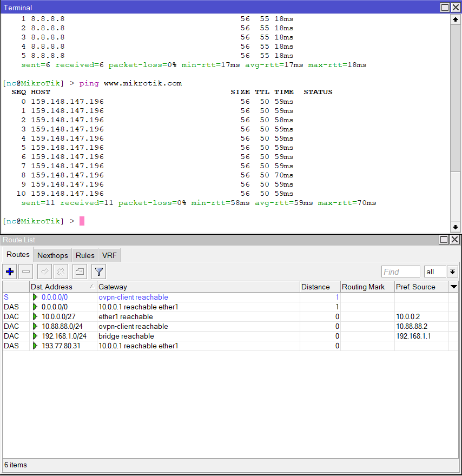Click the Add route plus icon
Screen dimensions: 462x476
(x=10, y=272)
